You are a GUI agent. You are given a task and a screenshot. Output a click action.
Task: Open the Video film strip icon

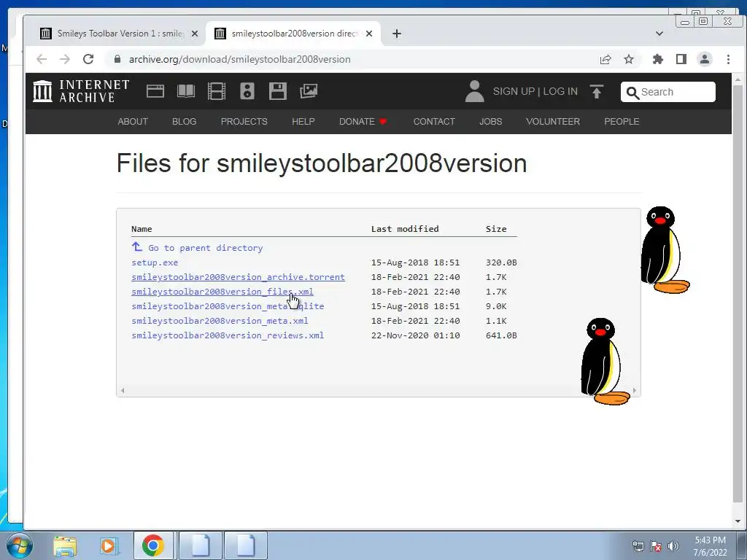pyautogui.click(x=216, y=91)
